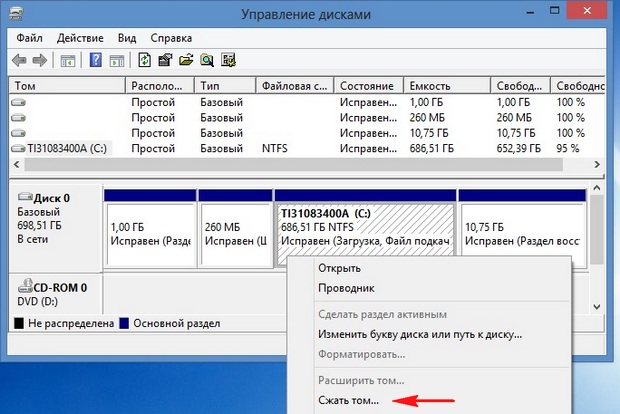The image size is (620, 414).
Task: Sort by the Располо... column header
Action: pyautogui.click(x=160, y=86)
